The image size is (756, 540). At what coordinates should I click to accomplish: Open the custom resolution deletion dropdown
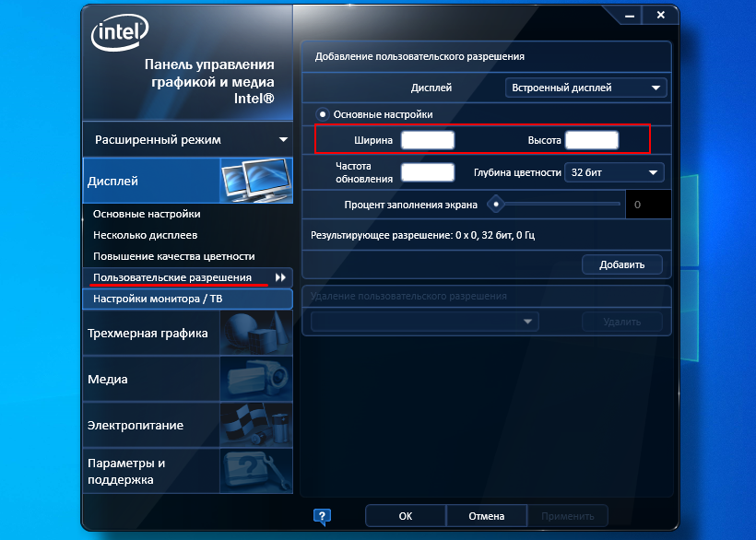[x=425, y=322]
